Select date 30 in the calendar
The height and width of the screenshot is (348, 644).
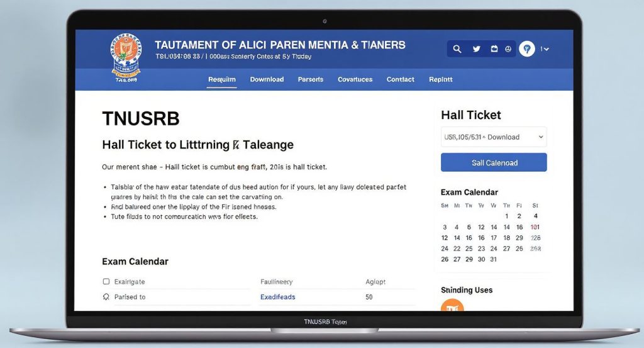[481, 259]
